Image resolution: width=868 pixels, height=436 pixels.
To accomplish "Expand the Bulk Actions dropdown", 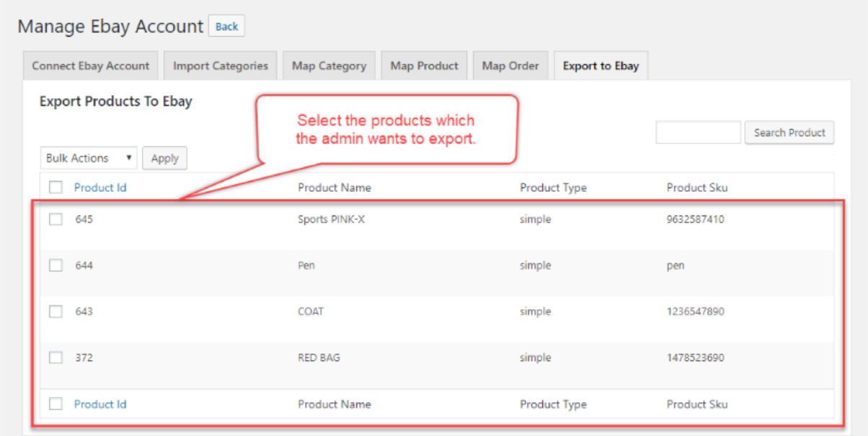I will point(89,158).
